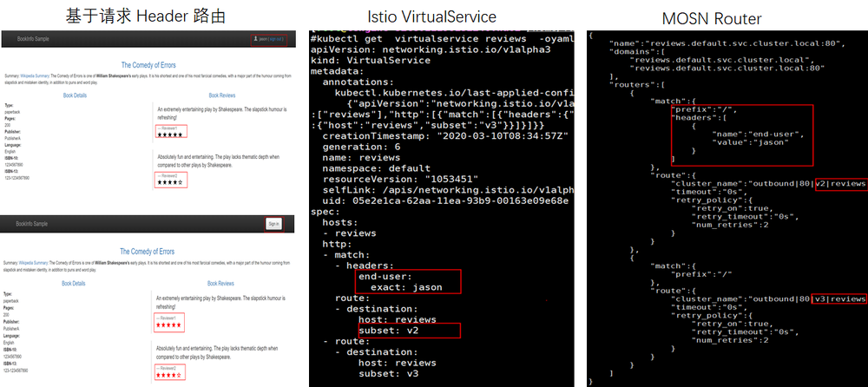Click Reviewer1's black five-star rating
The image size is (868, 387).
tap(170, 134)
